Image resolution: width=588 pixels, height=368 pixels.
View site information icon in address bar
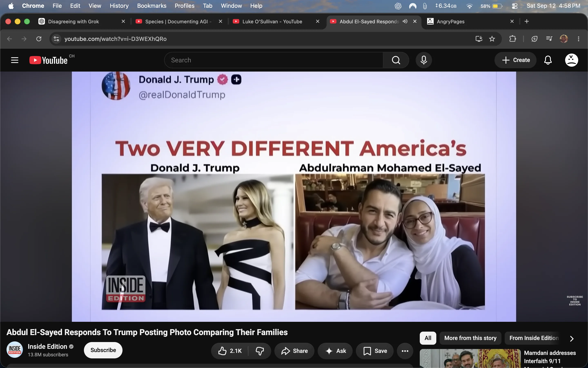tap(56, 39)
